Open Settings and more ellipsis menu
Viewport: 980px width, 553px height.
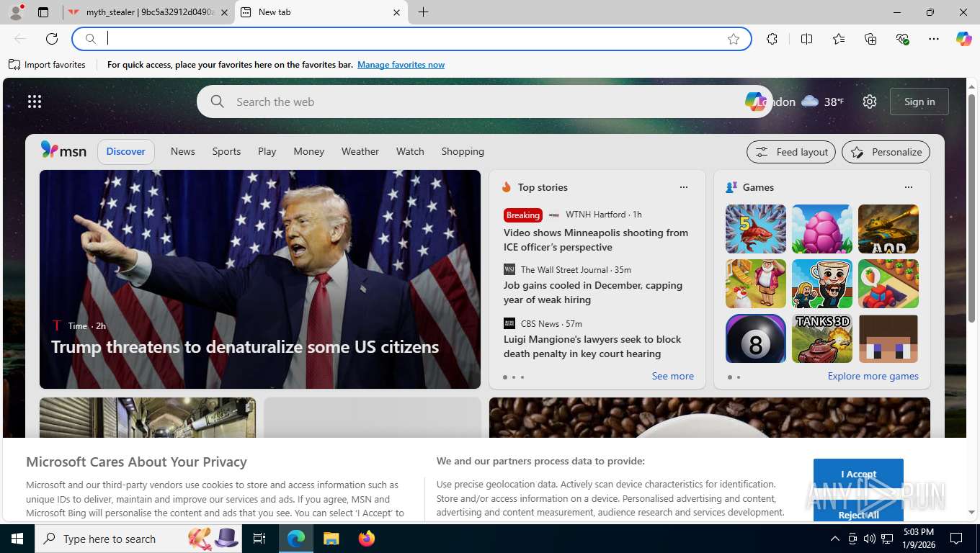934,39
